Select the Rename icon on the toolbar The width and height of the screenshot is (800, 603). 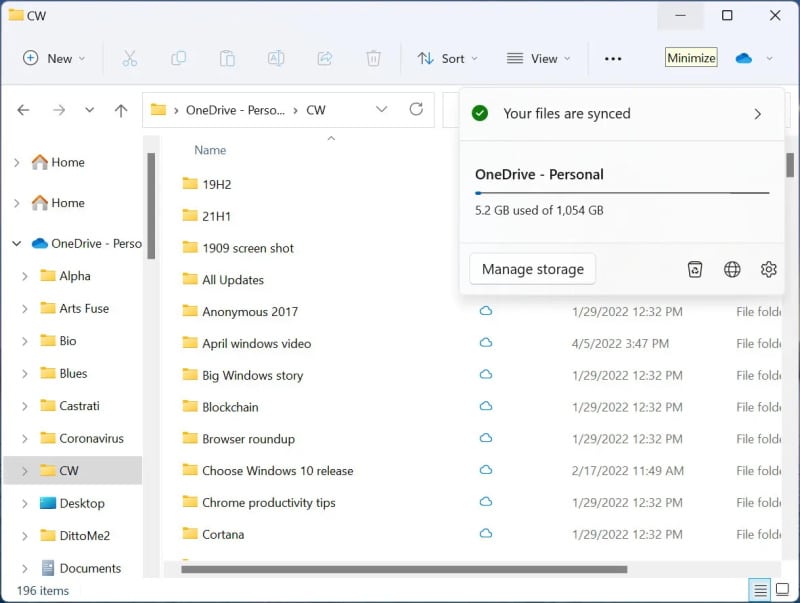click(x=275, y=59)
